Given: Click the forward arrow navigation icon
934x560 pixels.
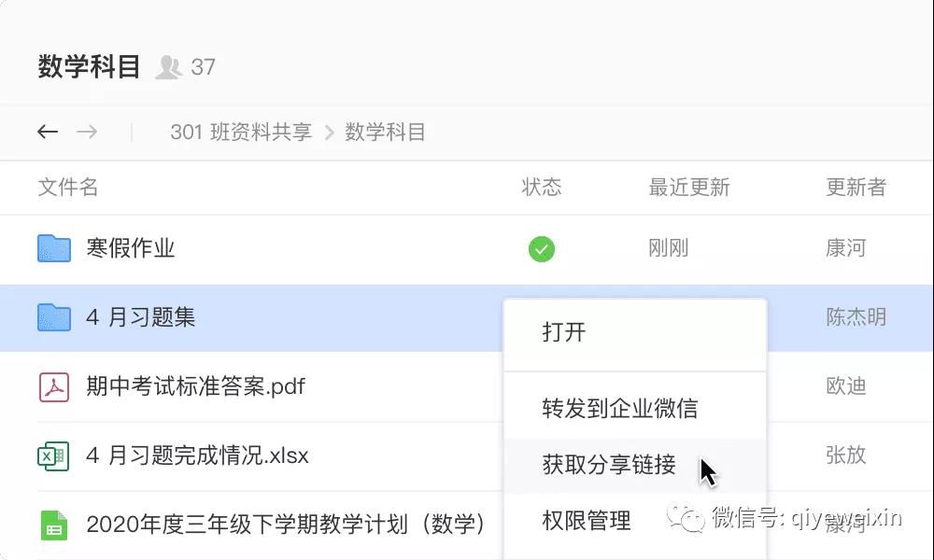Looking at the screenshot, I should pos(87,132).
